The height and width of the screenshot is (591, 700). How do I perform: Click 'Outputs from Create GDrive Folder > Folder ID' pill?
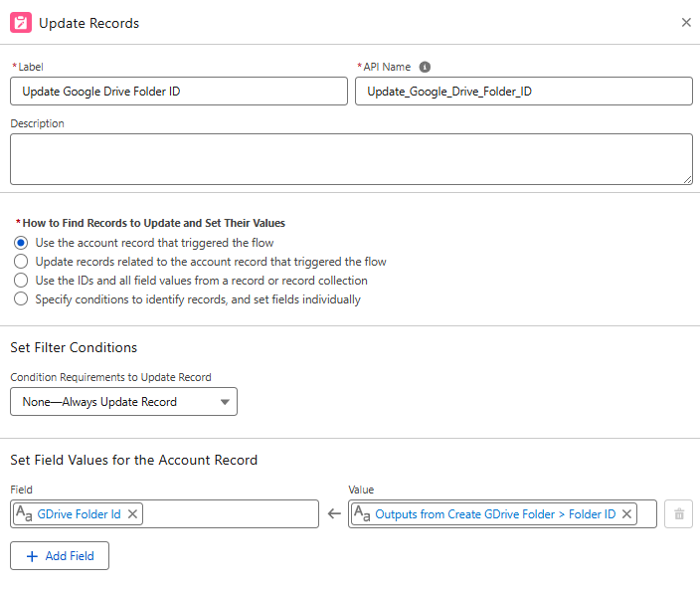click(x=495, y=514)
